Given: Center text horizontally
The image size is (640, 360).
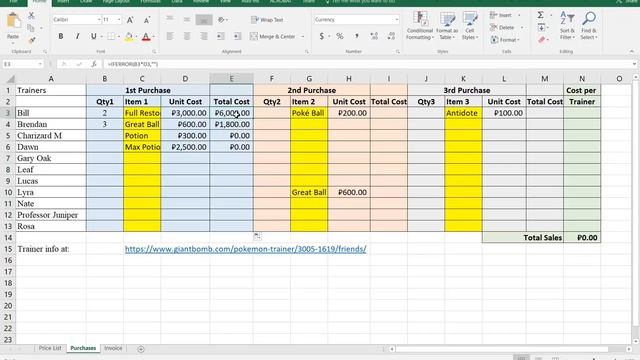Looking at the screenshot, I should tap(187, 36).
